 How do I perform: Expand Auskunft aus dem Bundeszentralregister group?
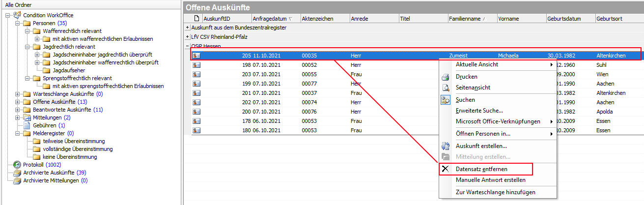(188, 28)
